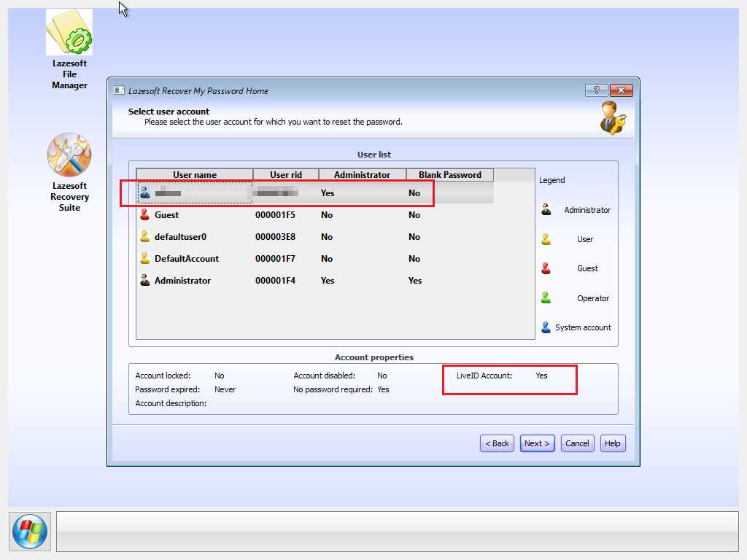Click the dialog's question mark help button
747x560 pixels.
[596, 90]
